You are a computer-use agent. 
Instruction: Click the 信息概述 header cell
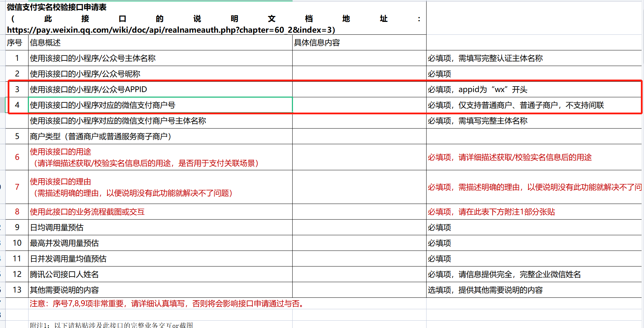pos(160,43)
